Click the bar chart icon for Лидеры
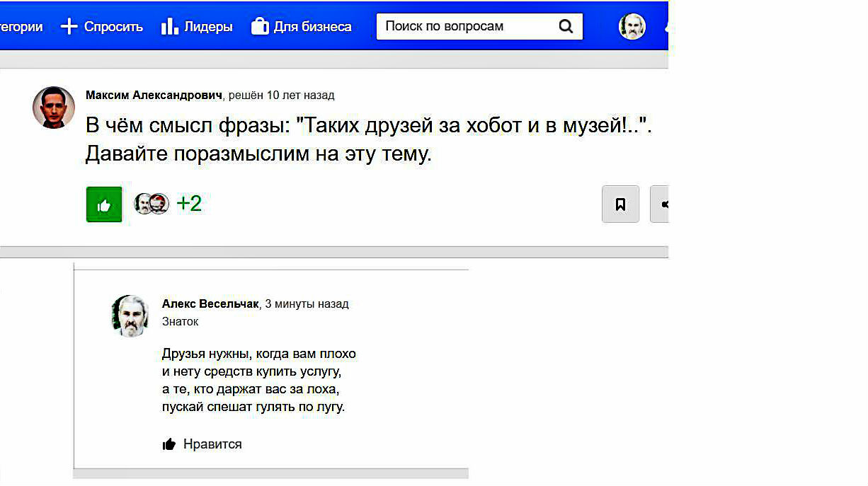This screenshot has width=868, height=486. click(169, 27)
